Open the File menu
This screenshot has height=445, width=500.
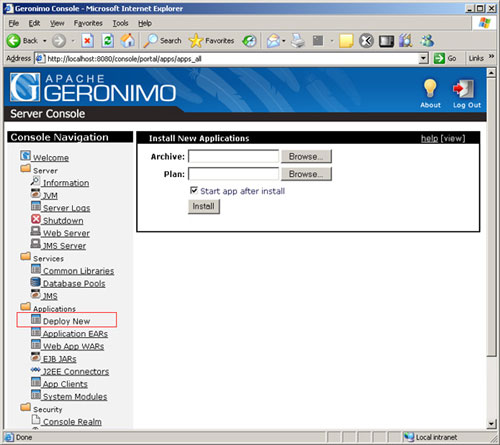pos(14,23)
